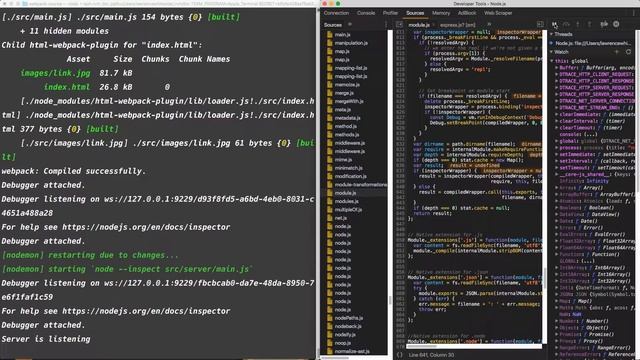The image size is (640, 360).
Task: Click memoize.js in the navigator
Action: (x=347, y=84)
